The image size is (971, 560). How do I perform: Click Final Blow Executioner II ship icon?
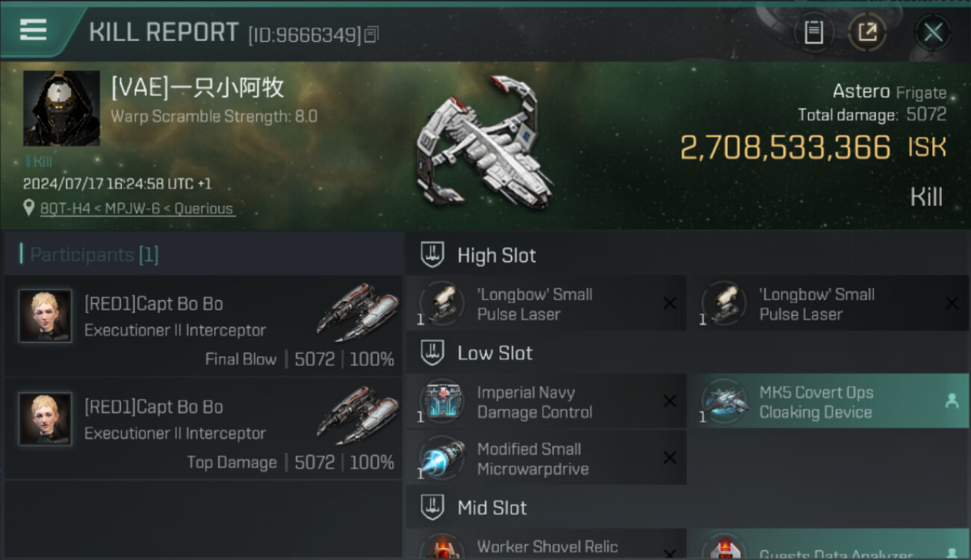357,312
